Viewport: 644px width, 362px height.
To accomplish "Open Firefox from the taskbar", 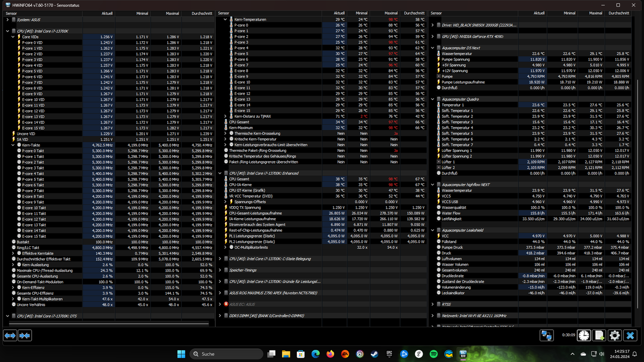I will pos(330,354).
